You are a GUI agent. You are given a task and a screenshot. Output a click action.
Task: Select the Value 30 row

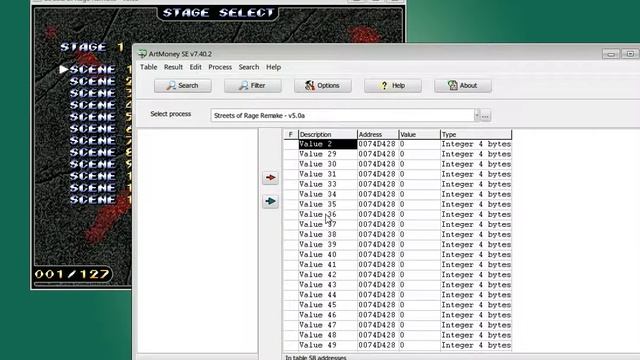[x=398, y=164]
